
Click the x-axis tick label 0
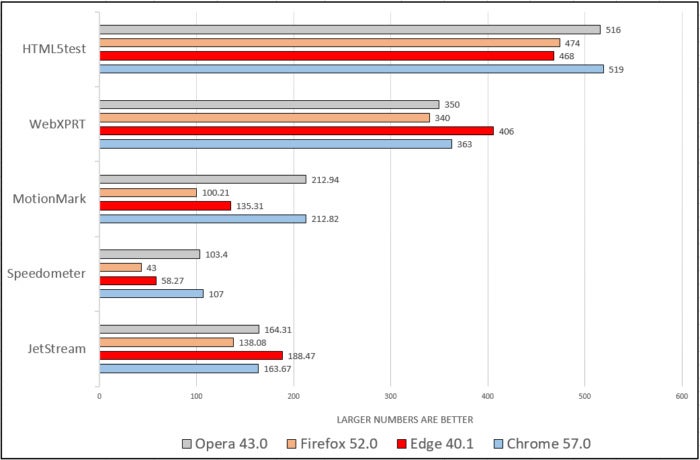99,396
